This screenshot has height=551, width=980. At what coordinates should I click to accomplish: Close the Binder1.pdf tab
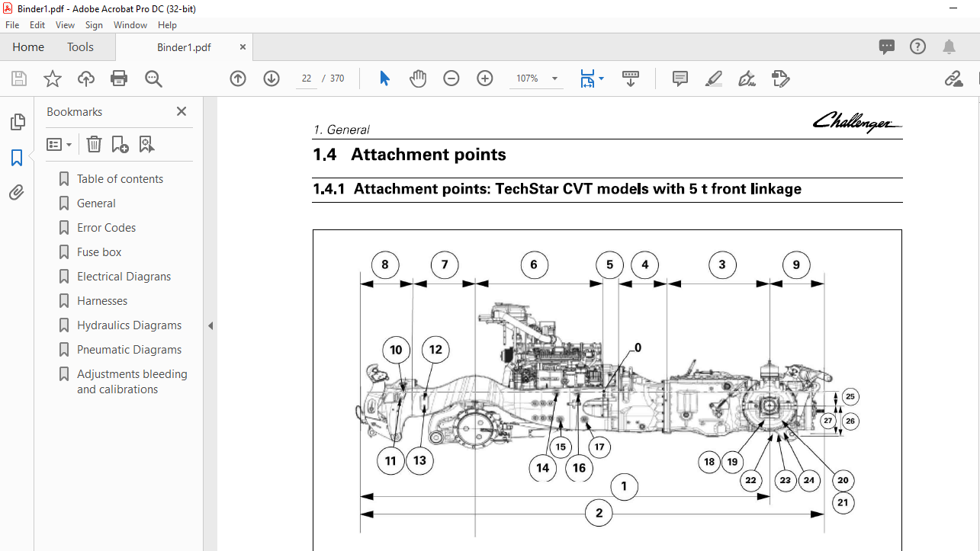coord(243,47)
